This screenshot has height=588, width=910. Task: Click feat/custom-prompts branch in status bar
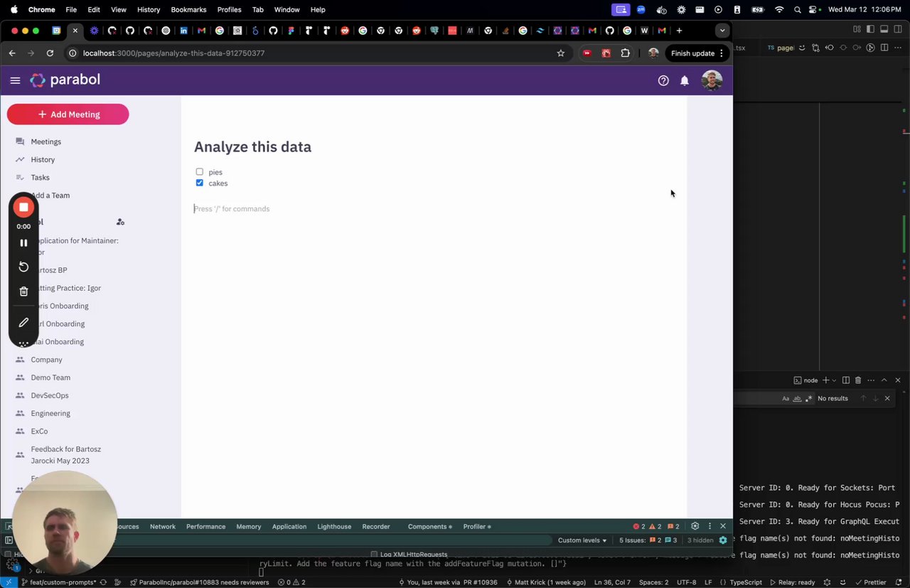click(x=60, y=582)
